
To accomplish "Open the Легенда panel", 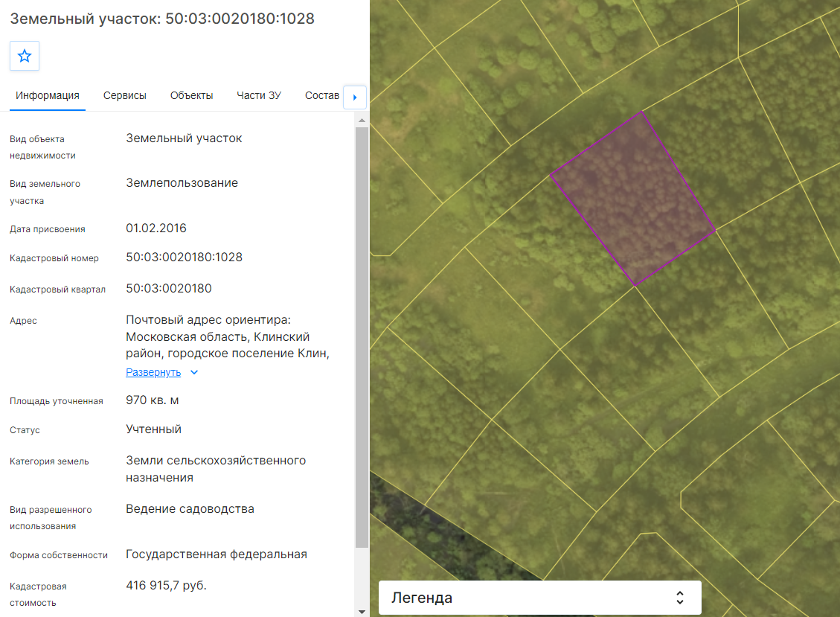I will click(x=540, y=598).
